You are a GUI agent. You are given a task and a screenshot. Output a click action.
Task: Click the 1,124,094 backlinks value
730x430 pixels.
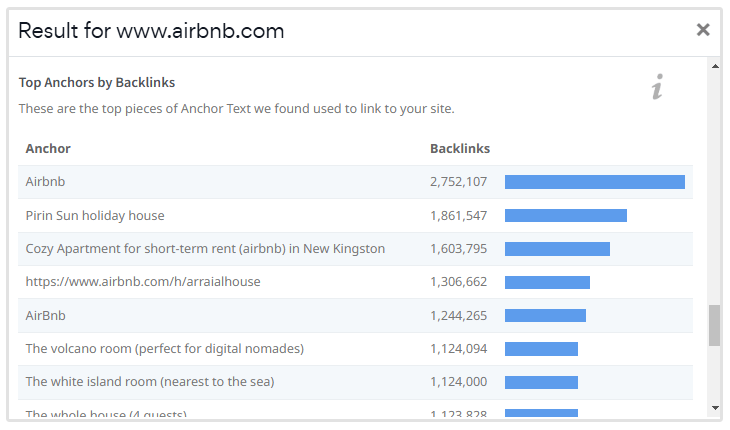pyautogui.click(x=458, y=349)
